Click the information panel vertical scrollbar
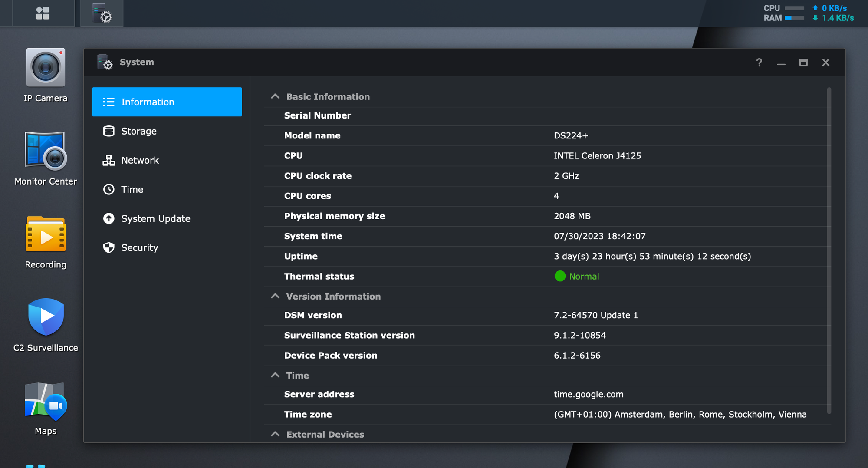Image resolution: width=868 pixels, height=468 pixels. pyautogui.click(x=829, y=250)
